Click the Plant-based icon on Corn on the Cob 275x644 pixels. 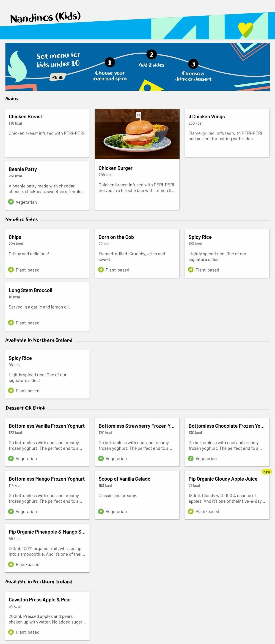pyautogui.click(x=101, y=270)
